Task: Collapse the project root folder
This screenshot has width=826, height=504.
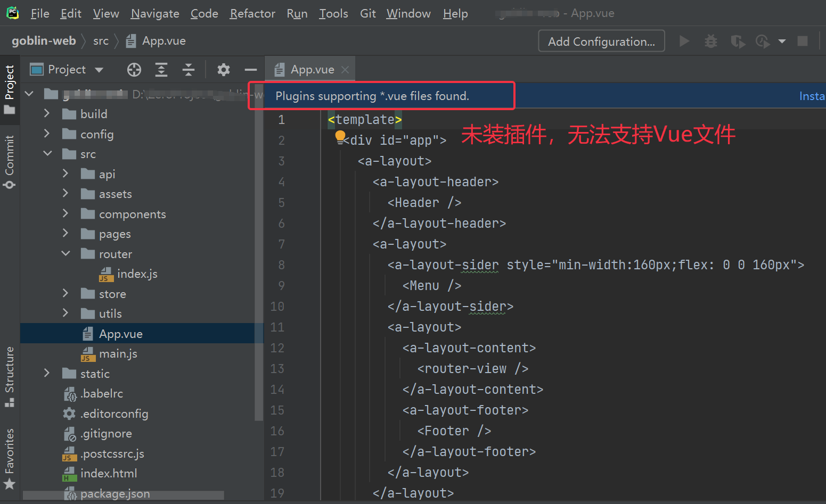Action: click(29, 94)
